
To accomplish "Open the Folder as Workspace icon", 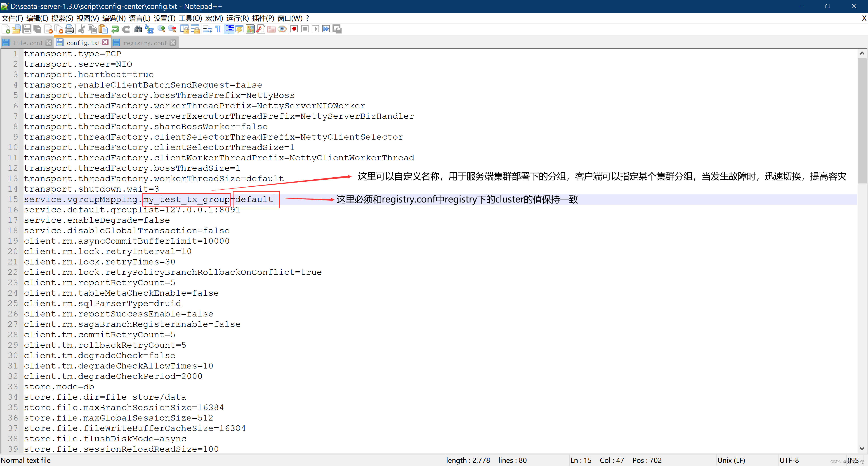I will [x=271, y=29].
